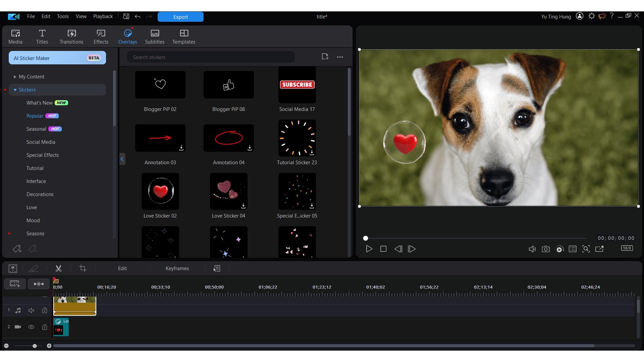
Task: Click the import sticker icon
Action: tap(325, 57)
